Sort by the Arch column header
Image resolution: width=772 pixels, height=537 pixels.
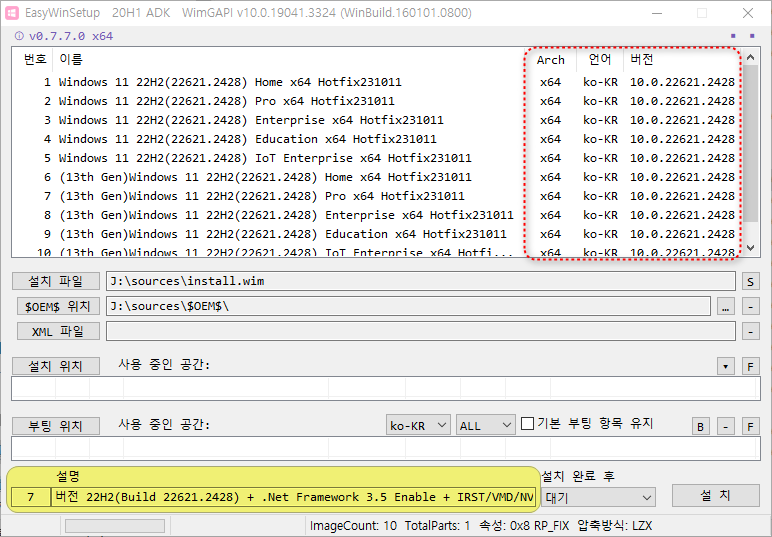click(550, 60)
